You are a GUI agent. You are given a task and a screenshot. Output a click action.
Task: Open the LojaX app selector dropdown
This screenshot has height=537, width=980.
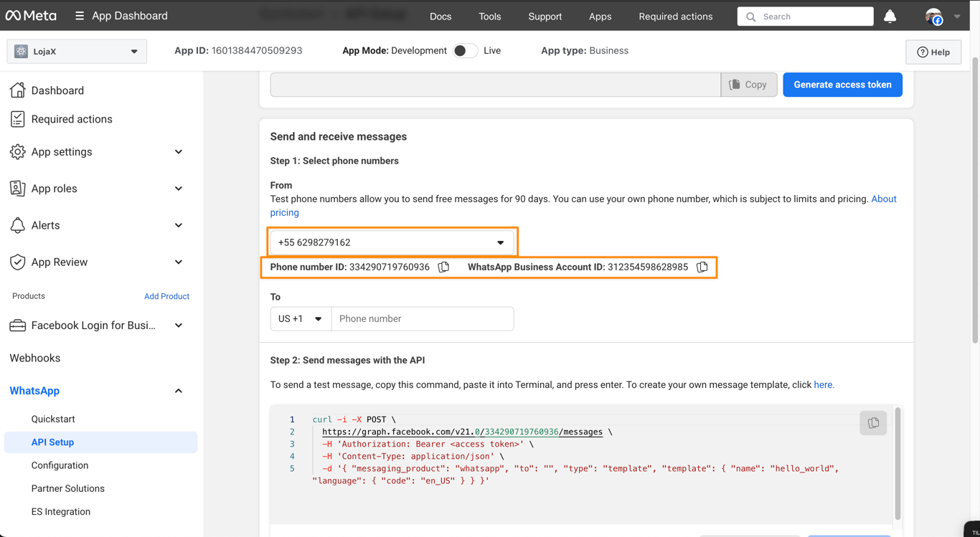(77, 52)
